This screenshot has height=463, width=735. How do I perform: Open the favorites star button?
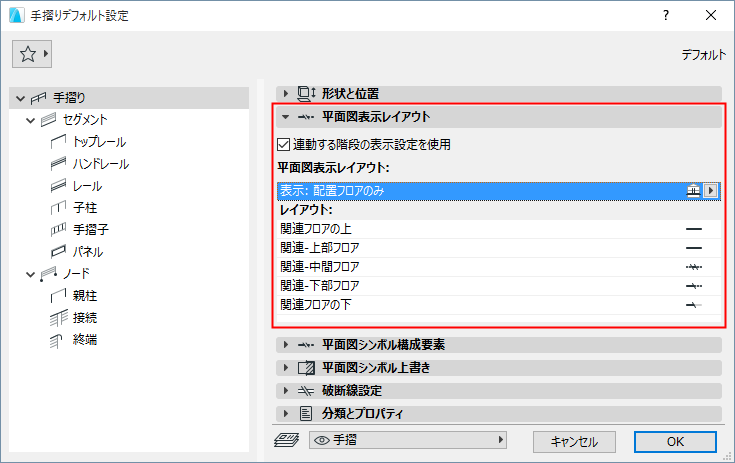[32, 54]
